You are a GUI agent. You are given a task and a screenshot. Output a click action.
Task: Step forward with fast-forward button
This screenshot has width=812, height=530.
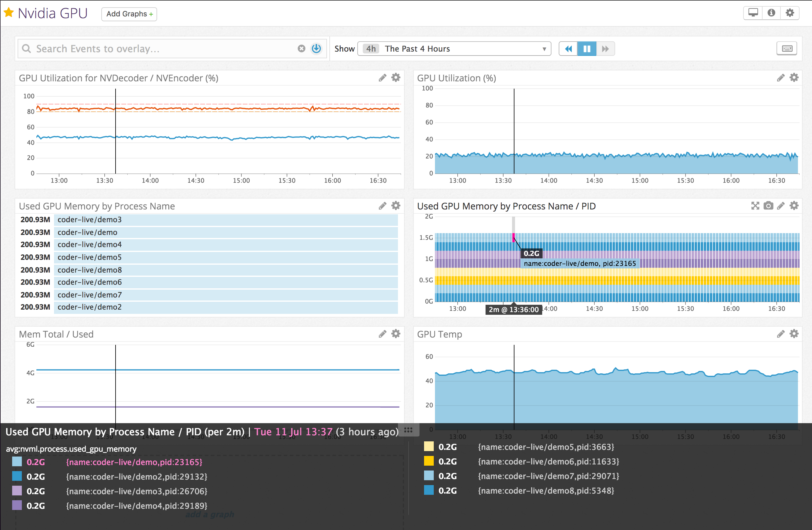pyautogui.click(x=605, y=49)
